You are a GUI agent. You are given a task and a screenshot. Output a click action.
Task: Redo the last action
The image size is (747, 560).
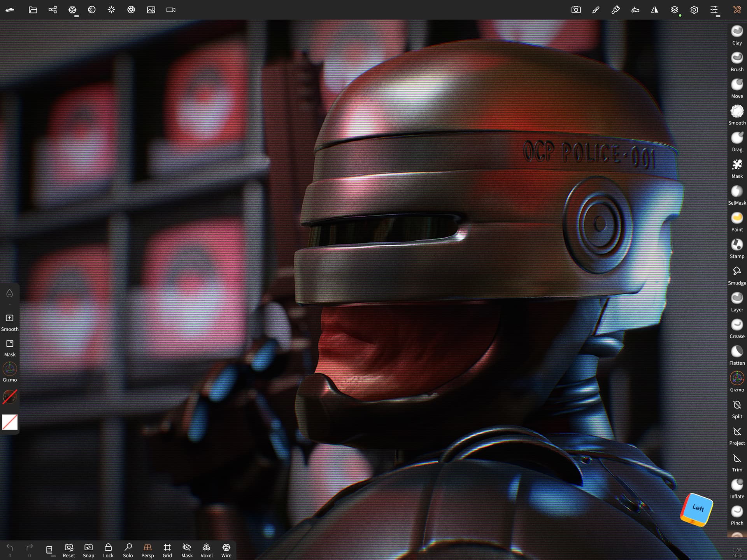tap(30, 550)
